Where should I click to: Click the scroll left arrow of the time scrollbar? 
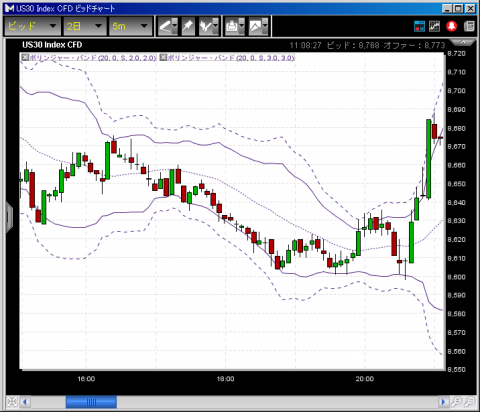(x=25, y=402)
